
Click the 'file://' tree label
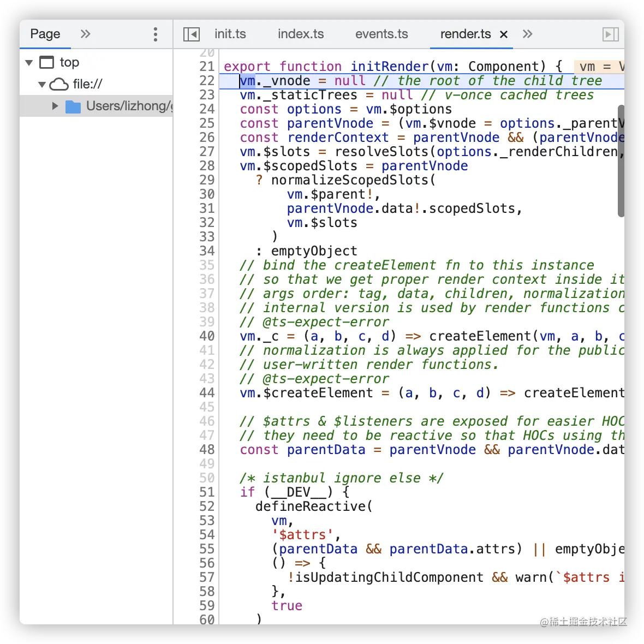click(87, 84)
